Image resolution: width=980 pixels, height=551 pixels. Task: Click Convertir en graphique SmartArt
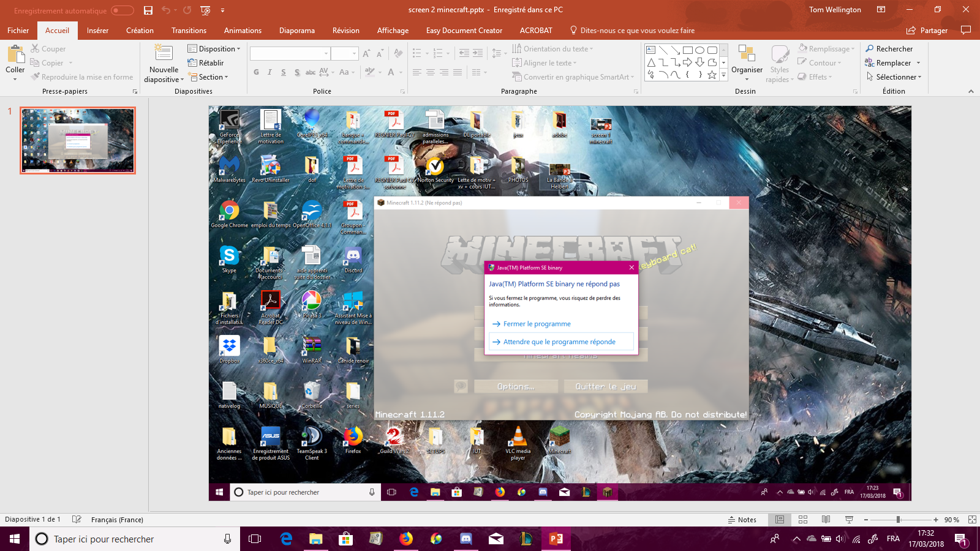573,77
